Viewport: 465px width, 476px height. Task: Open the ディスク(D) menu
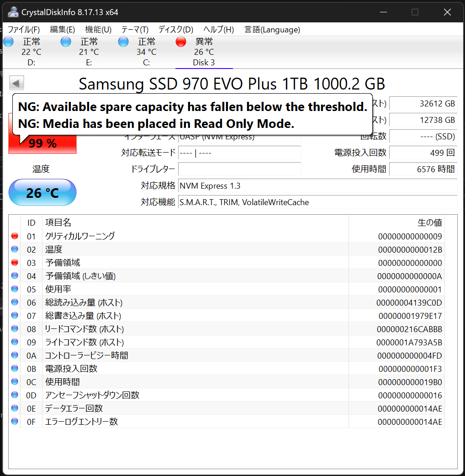pyautogui.click(x=176, y=29)
